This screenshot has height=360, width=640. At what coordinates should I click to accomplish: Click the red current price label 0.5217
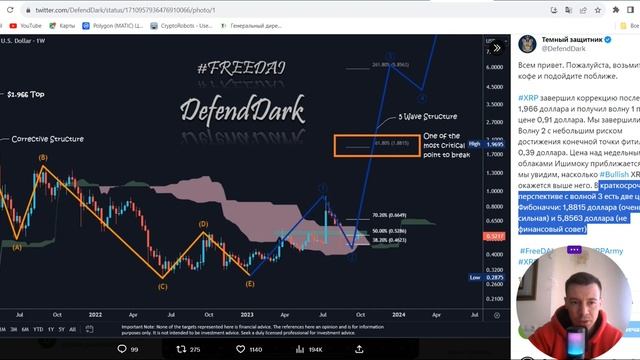pyautogui.click(x=494, y=236)
